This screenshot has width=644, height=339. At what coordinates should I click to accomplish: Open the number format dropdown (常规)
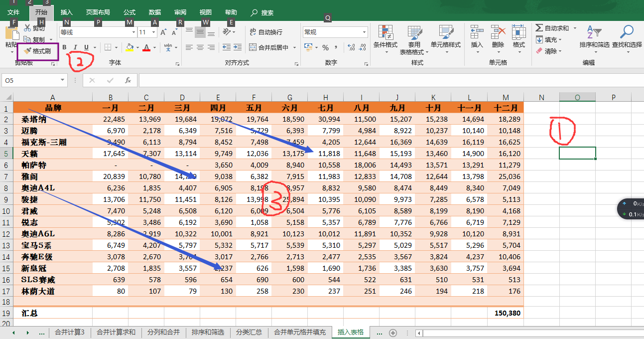(364, 32)
